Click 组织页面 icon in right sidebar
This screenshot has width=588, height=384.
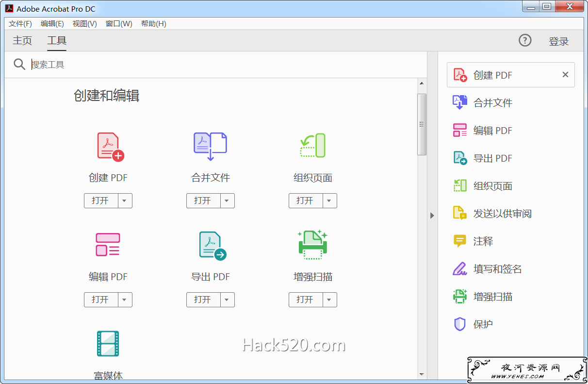460,185
